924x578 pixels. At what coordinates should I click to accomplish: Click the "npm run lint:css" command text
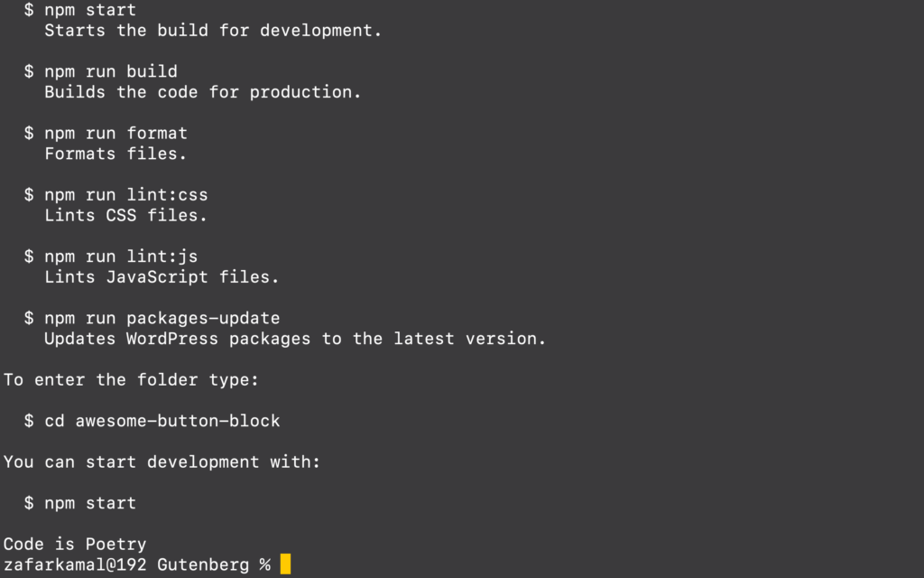click(x=126, y=194)
